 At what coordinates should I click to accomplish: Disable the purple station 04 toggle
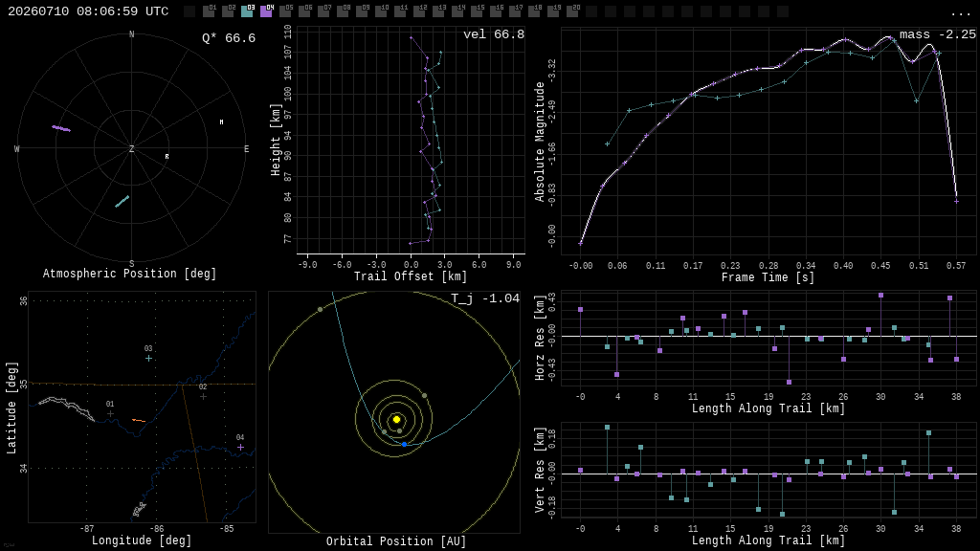tap(266, 11)
